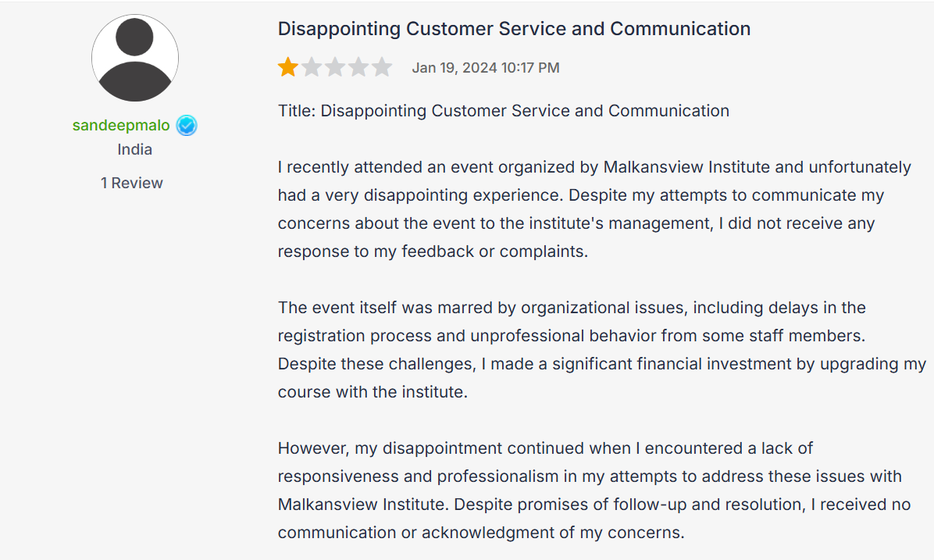Choose the fourth grey rating star
The width and height of the screenshot is (934, 560).
[x=358, y=67]
